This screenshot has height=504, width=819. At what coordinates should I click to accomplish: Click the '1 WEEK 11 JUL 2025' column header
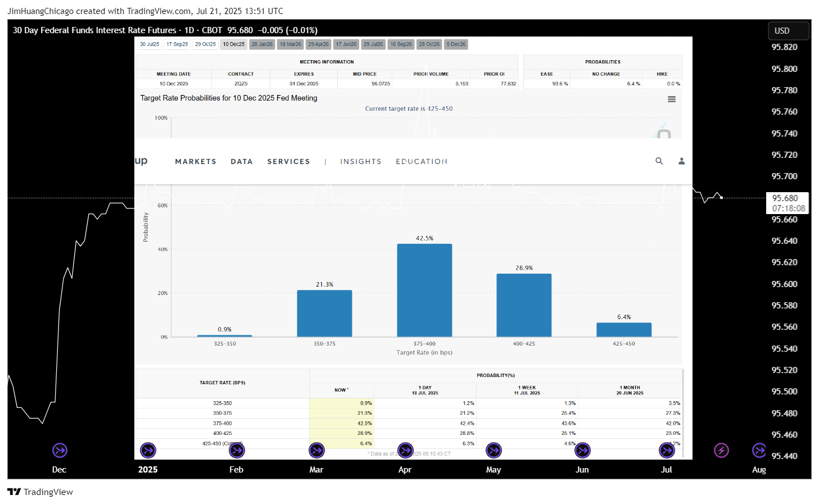click(527, 391)
